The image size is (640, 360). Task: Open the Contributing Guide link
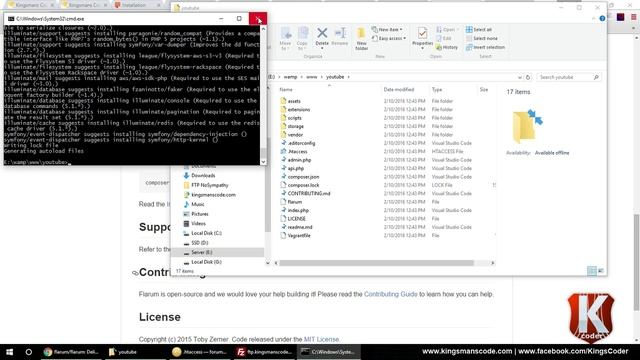[391, 294]
